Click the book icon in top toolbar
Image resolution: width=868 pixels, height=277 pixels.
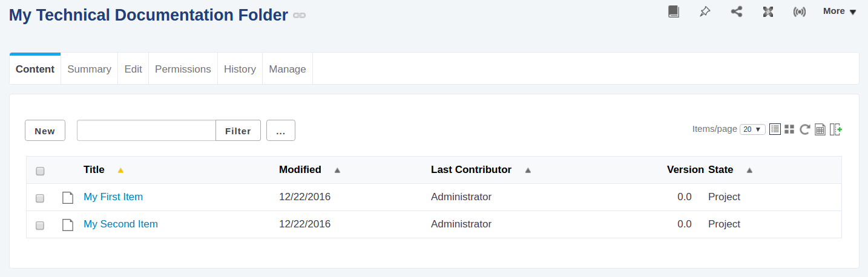[674, 11]
